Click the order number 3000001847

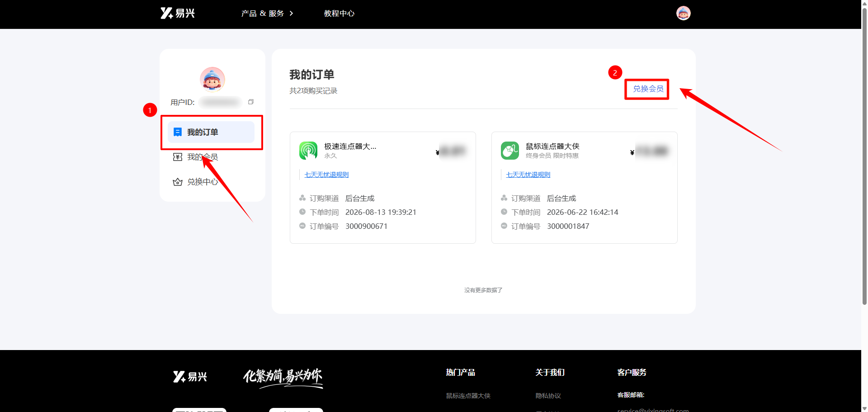coord(568,226)
